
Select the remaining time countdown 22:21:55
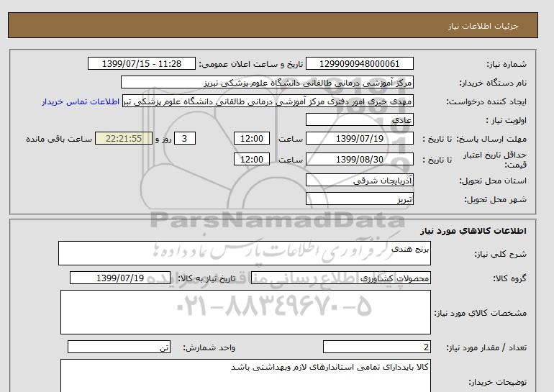[x=124, y=138]
